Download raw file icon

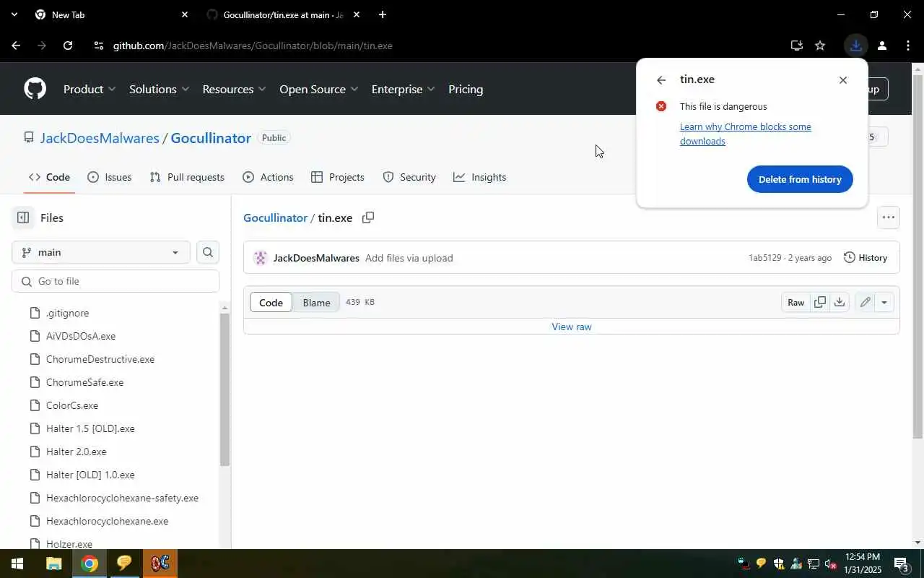click(x=839, y=303)
